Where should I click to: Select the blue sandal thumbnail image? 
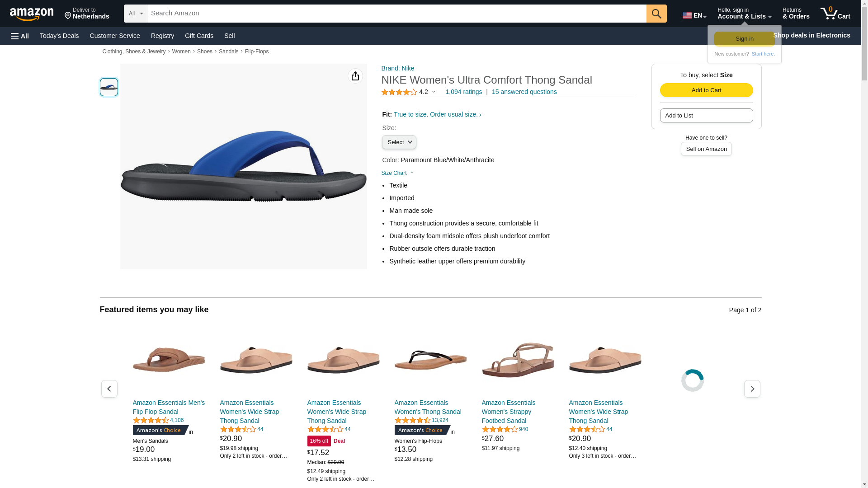(x=109, y=87)
